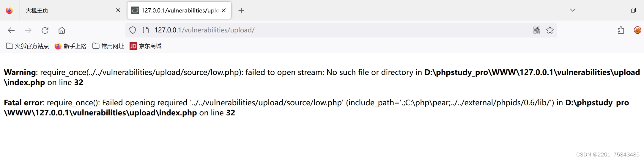
Task: Generate a QR code for this page
Action: (x=537, y=30)
